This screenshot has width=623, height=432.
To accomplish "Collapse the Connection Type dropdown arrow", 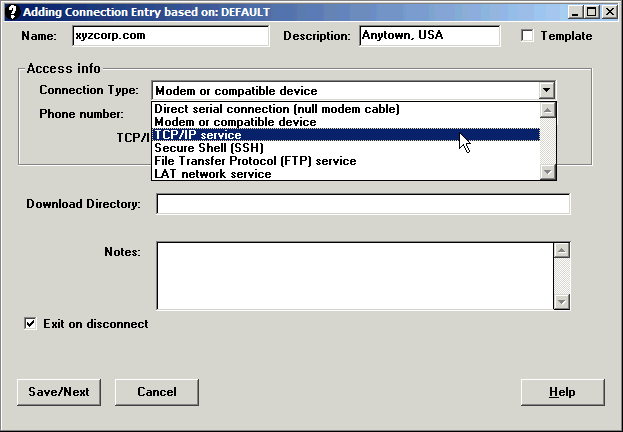I will click(546, 90).
